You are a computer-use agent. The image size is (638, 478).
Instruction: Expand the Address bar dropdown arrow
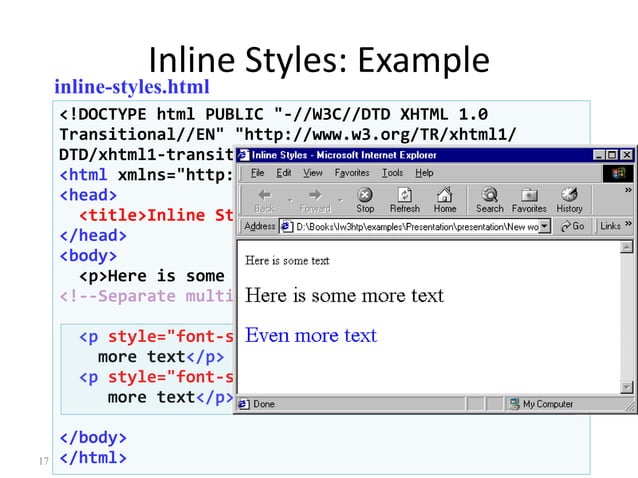[545, 227]
